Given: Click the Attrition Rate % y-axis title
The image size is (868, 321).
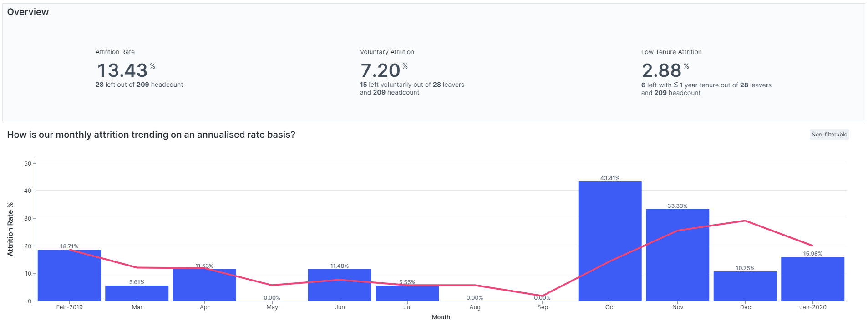Looking at the screenshot, I should coord(10,229).
